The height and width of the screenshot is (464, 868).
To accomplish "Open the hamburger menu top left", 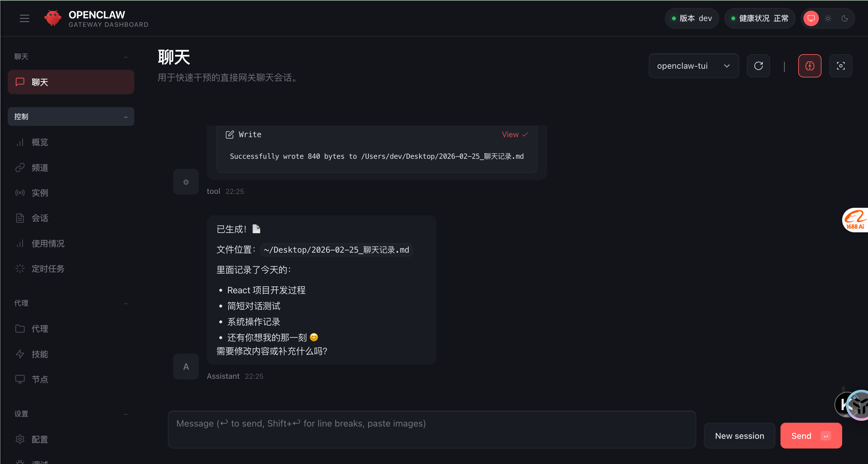I will point(24,18).
